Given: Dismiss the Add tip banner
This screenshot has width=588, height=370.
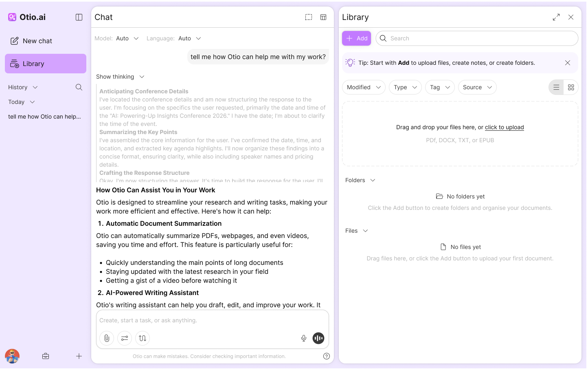Looking at the screenshot, I should tap(568, 63).
